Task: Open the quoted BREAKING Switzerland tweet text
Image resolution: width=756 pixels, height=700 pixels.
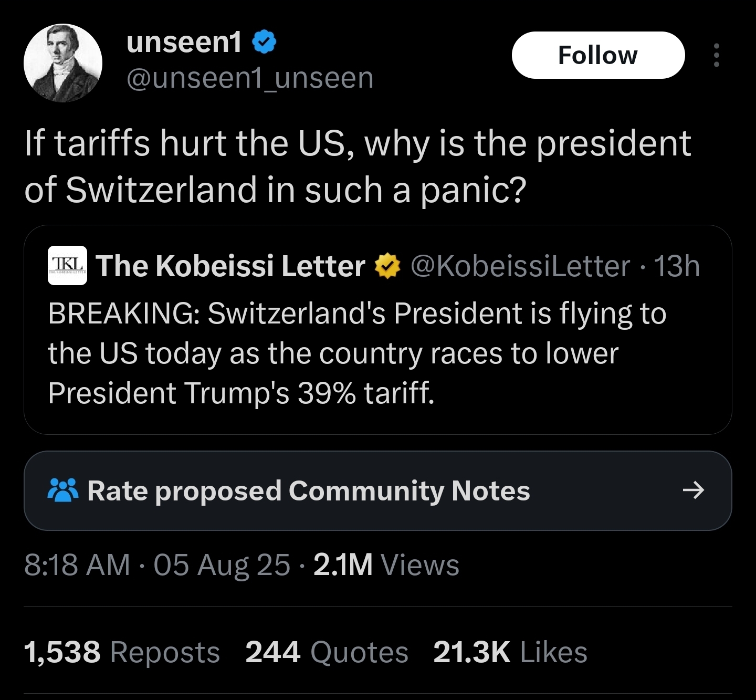Action: [x=357, y=353]
